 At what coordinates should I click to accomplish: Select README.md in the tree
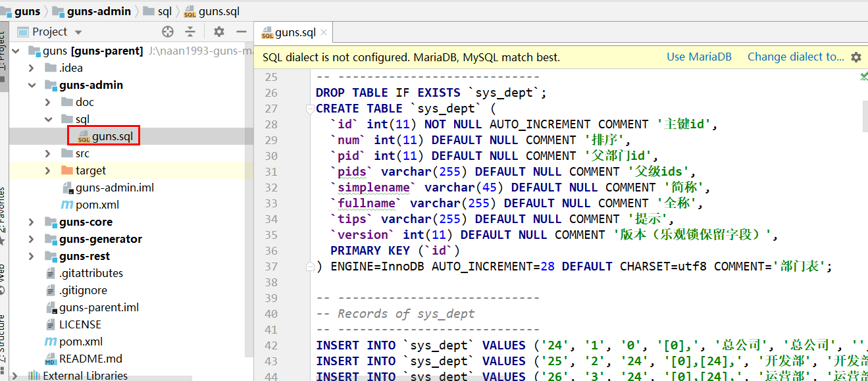coord(91,359)
